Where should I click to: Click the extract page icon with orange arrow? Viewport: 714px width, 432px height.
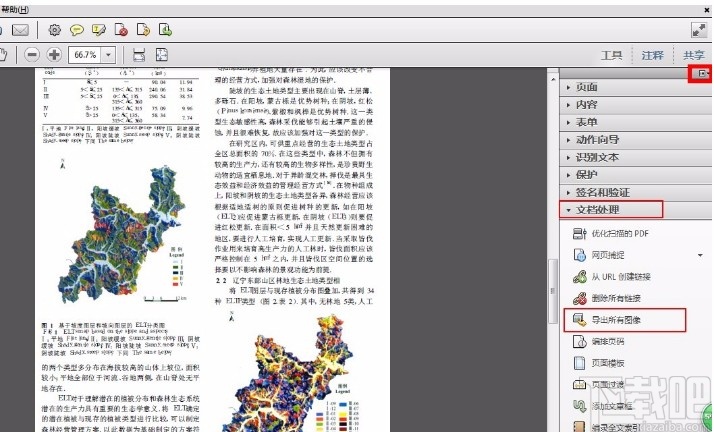(x=143, y=30)
